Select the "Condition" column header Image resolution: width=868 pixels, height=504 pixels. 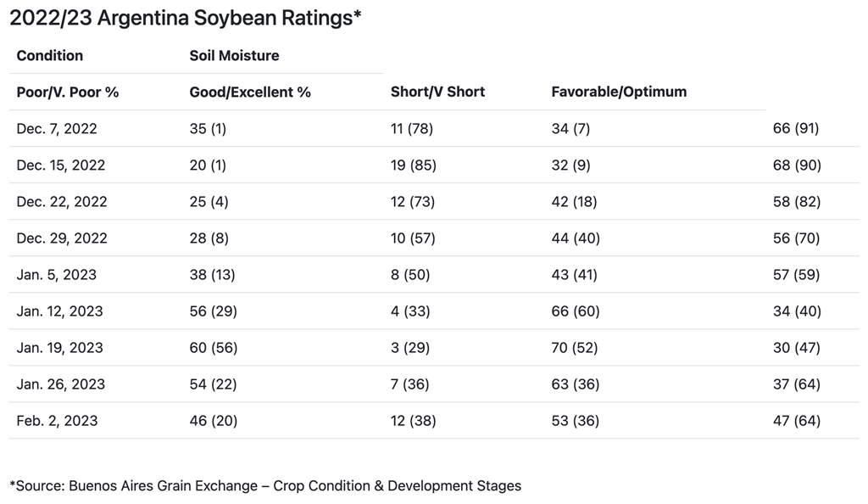[50, 55]
